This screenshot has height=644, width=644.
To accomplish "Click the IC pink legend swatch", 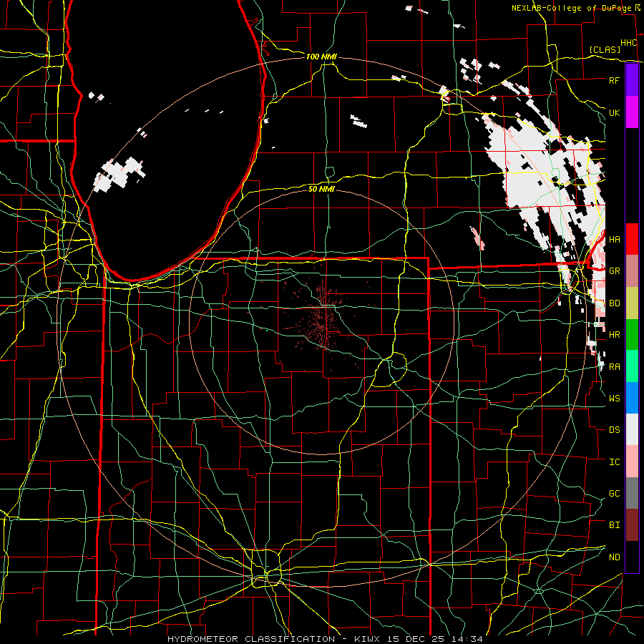I will [x=632, y=462].
